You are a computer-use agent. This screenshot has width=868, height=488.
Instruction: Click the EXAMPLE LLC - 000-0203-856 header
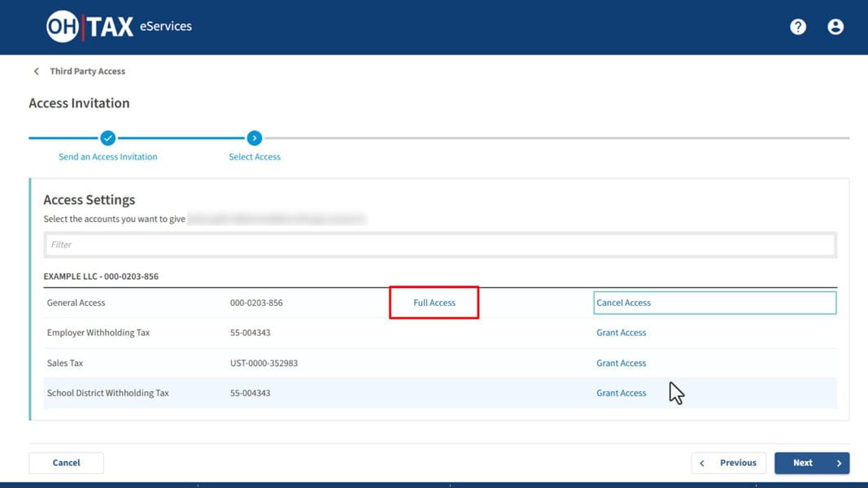click(x=101, y=276)
